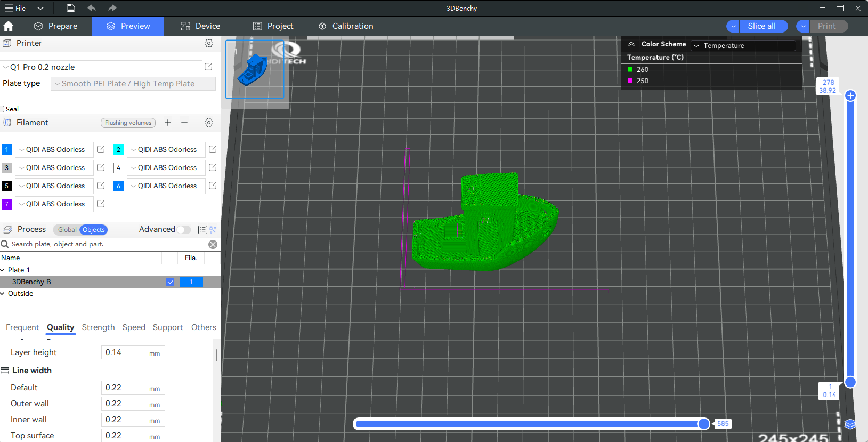Open the Others settings tab
Viewport: 868px width, 442px height.
coord(204,327)
